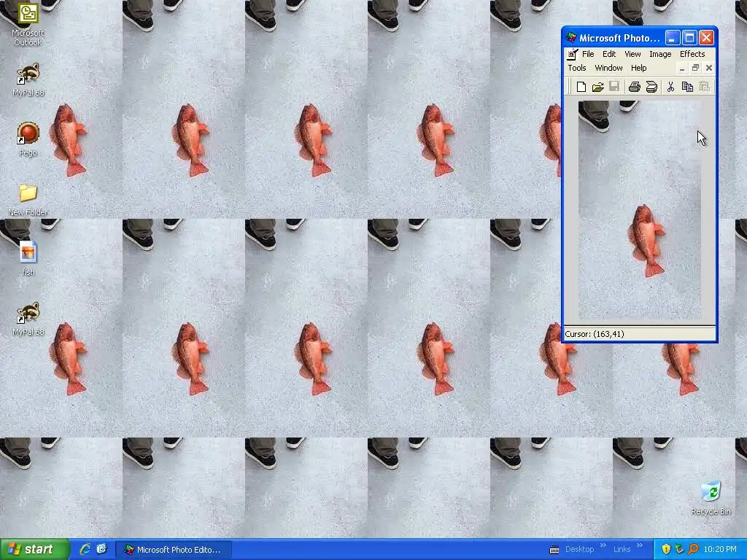Click the Photo Editor title bar app icon

coord(571,38)
